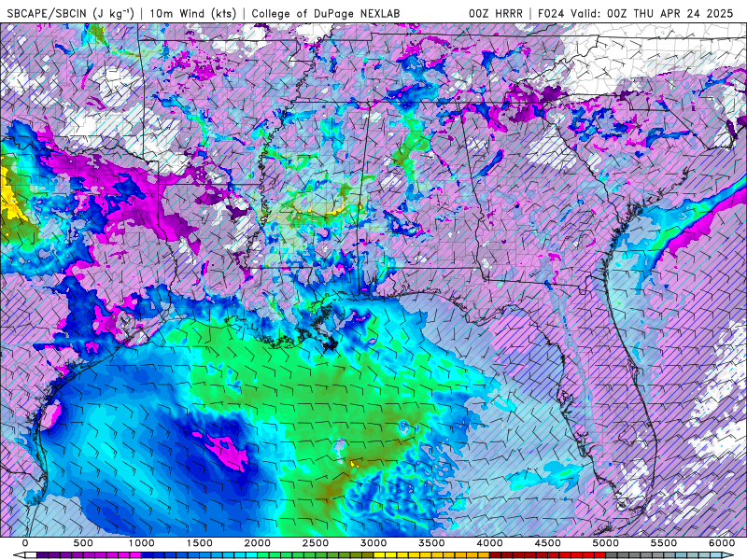This screenshot has width=747, height=560.
Task: Click the 5500 label on the color scale
Action: click(664, 543)
